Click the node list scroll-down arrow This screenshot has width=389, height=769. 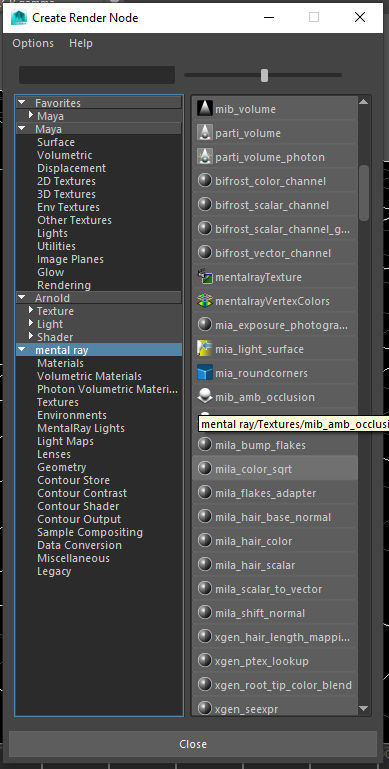[x=363, y=708]
